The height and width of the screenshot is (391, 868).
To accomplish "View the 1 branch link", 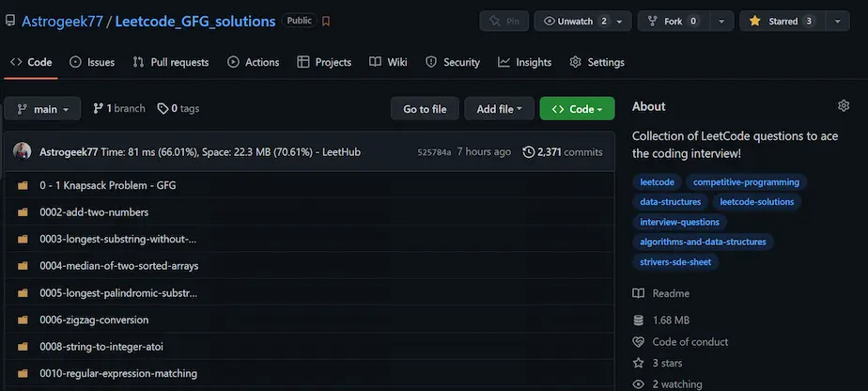I will 119,108.
